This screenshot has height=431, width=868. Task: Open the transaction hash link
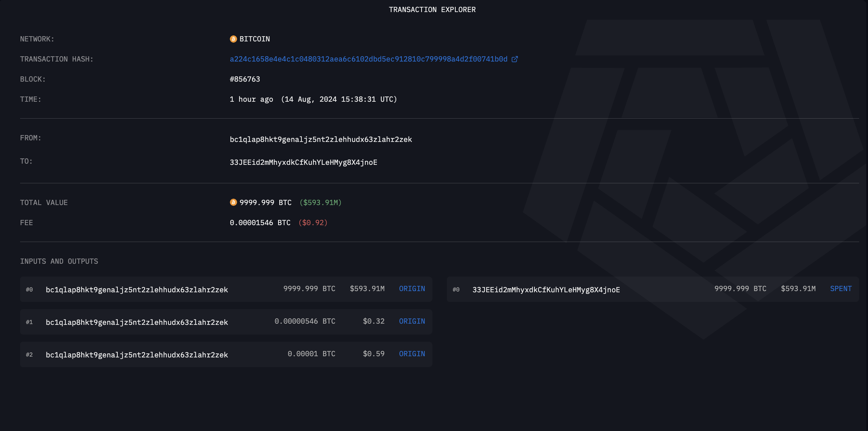(x=368, y=59)
